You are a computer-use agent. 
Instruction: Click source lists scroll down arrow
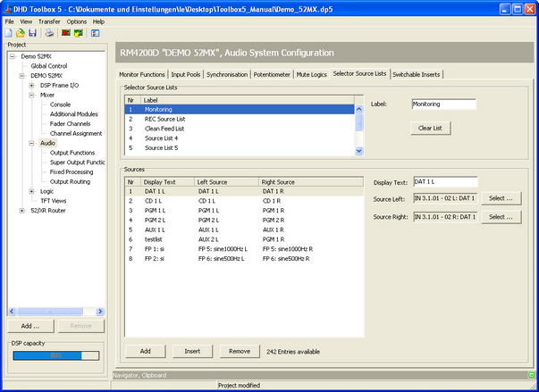tap(358, 151)
